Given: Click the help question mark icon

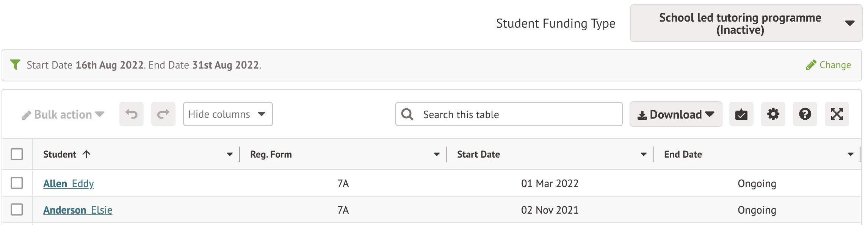Looking at the screenshot, I should [x=805, y=114].
